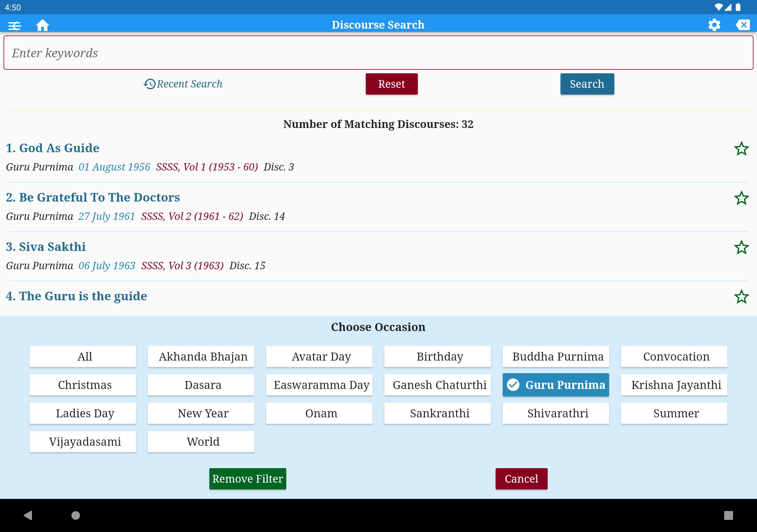Click the Disc. 14 label

[x=267, y=217]
